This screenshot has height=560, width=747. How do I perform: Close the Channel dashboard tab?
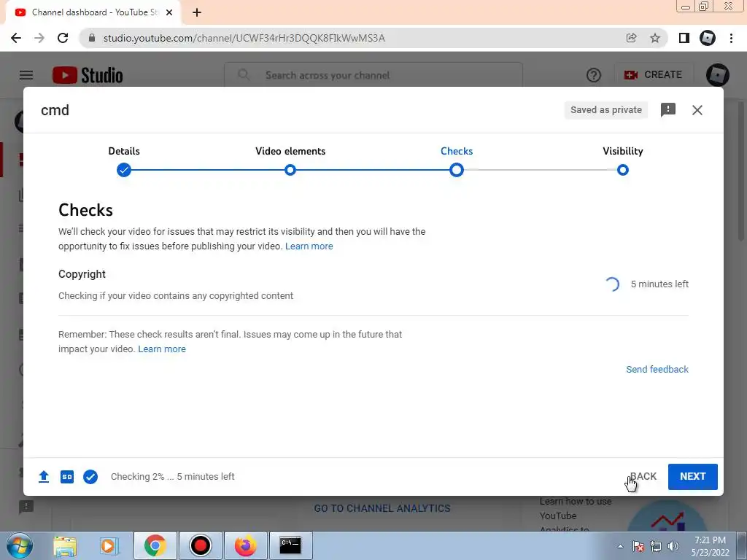pos(169,12)
